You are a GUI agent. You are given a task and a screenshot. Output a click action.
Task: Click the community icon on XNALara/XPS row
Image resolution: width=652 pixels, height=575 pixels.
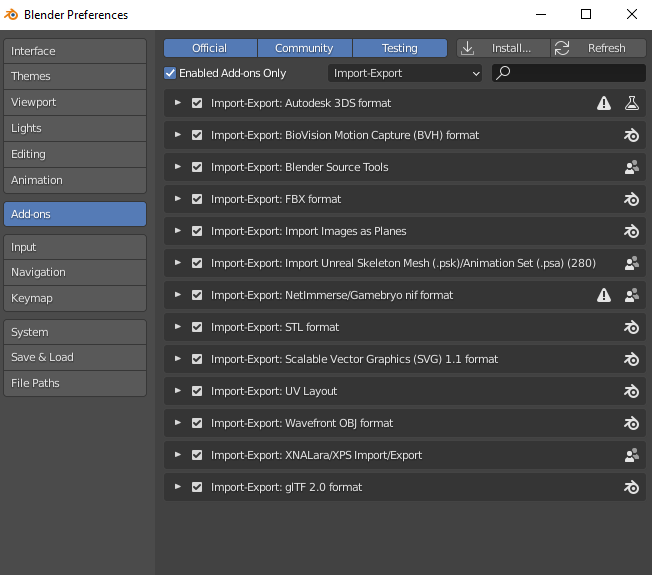point(631,455)
